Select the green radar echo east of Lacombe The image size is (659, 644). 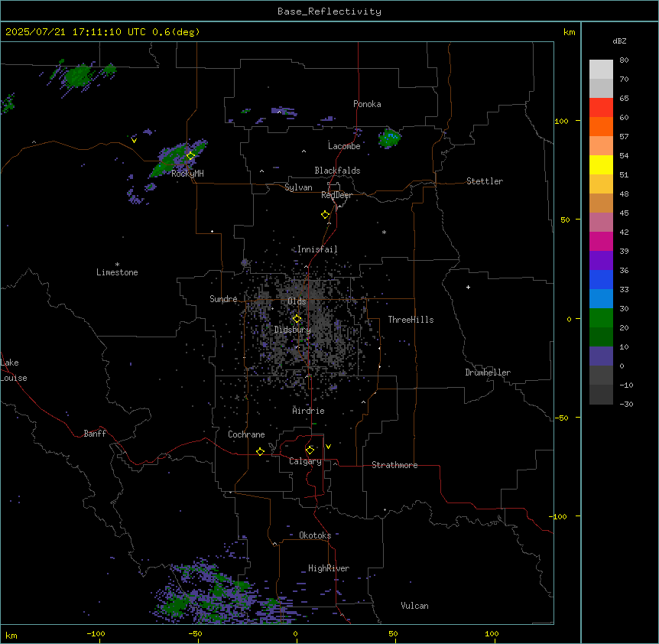[x=389, y=138]
